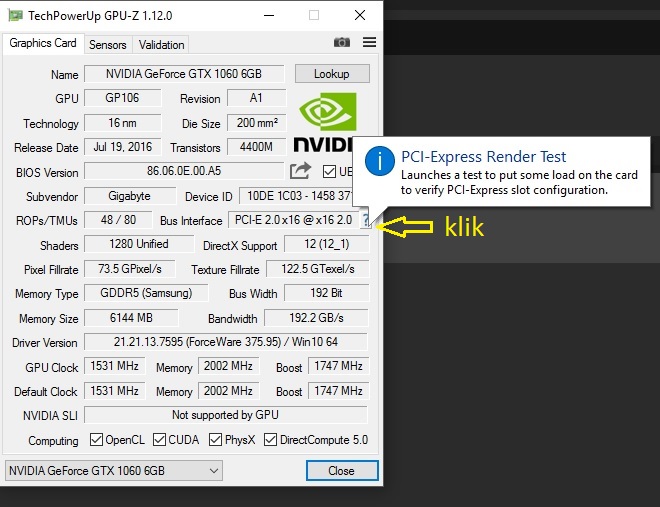This screenshot has width=660, height=507.
Task: Click the Bus Width field 192 Bit
Action: (327, 293)
